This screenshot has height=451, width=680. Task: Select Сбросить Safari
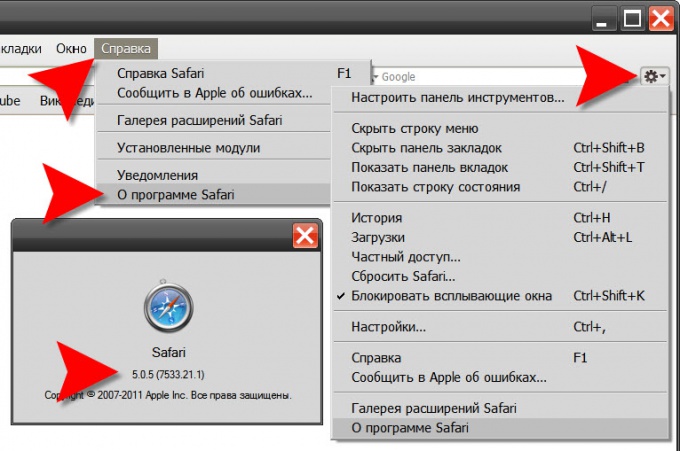(500, 276)
